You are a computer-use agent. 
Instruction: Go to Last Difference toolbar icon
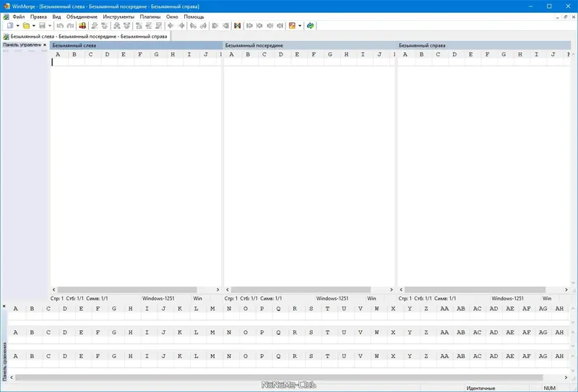pyautogui.click(x=159, y=26)
